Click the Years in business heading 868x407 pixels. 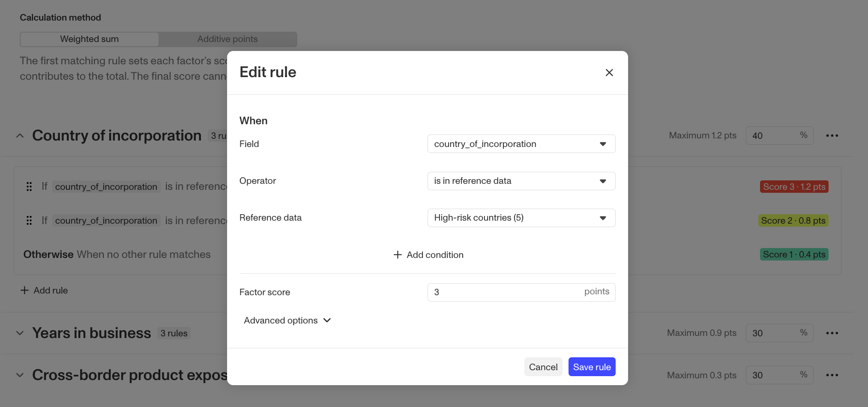[92, 333]
